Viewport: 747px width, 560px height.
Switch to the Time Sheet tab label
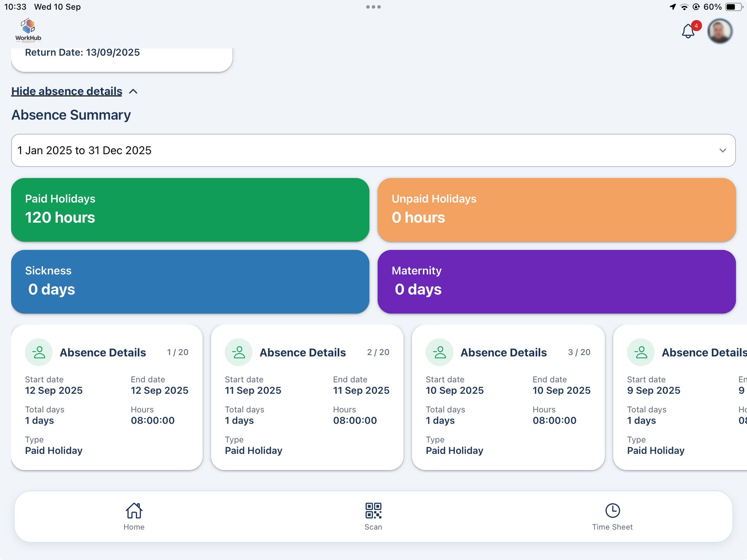(612, 527)
